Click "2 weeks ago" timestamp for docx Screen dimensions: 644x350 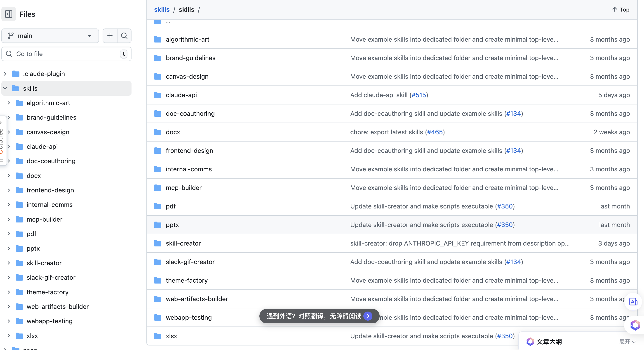click(611, 132)
